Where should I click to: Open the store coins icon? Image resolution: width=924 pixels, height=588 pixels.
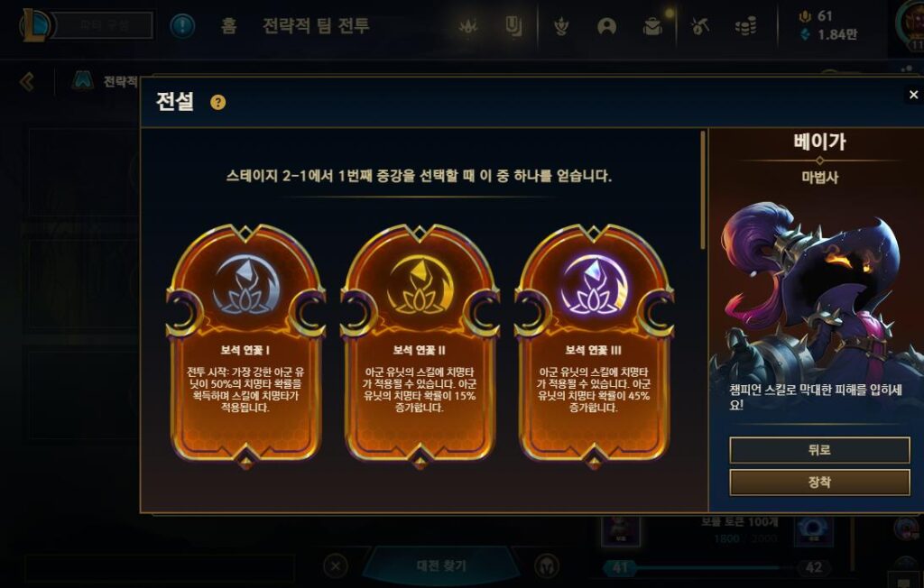pos(745,26)
